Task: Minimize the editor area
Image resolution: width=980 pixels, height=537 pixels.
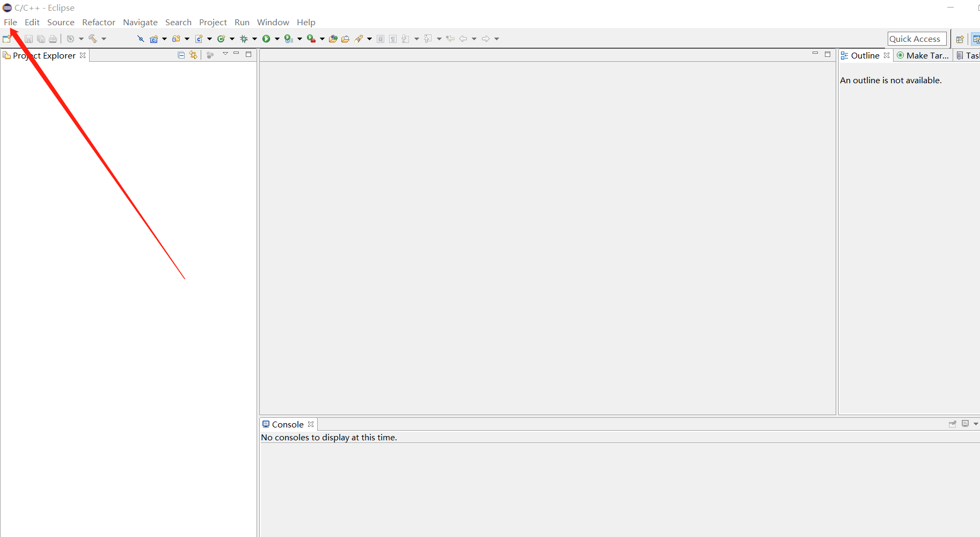Action: [x=815, y=54]
